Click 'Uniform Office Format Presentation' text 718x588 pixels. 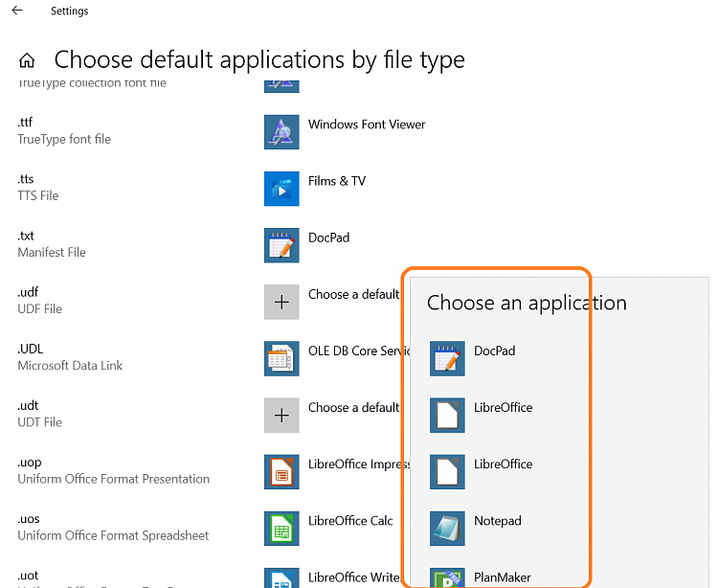pyautogui.click(x=114, y=479)
